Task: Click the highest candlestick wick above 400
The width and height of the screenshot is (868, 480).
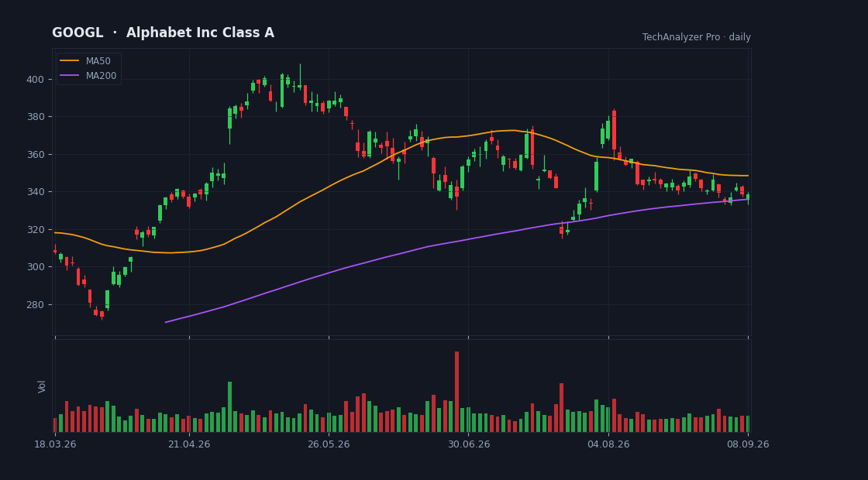Action: pyautogui.click(x=300, y=75)
